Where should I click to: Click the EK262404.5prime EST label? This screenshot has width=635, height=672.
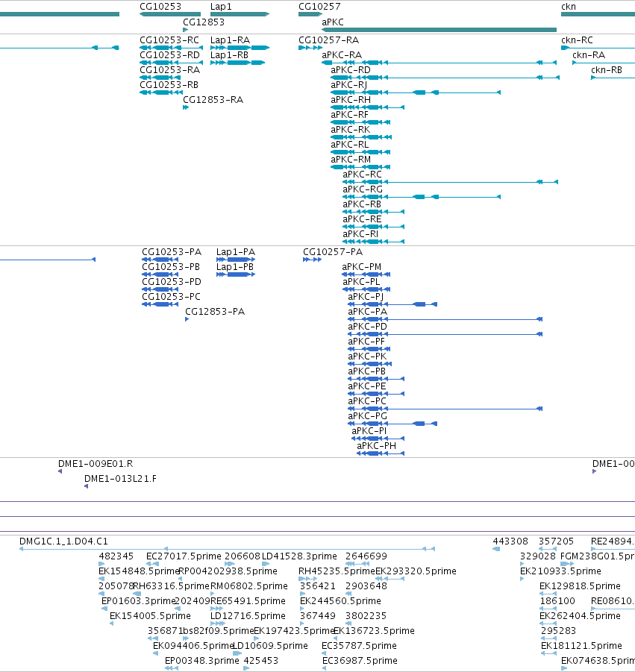click(580, 616)
